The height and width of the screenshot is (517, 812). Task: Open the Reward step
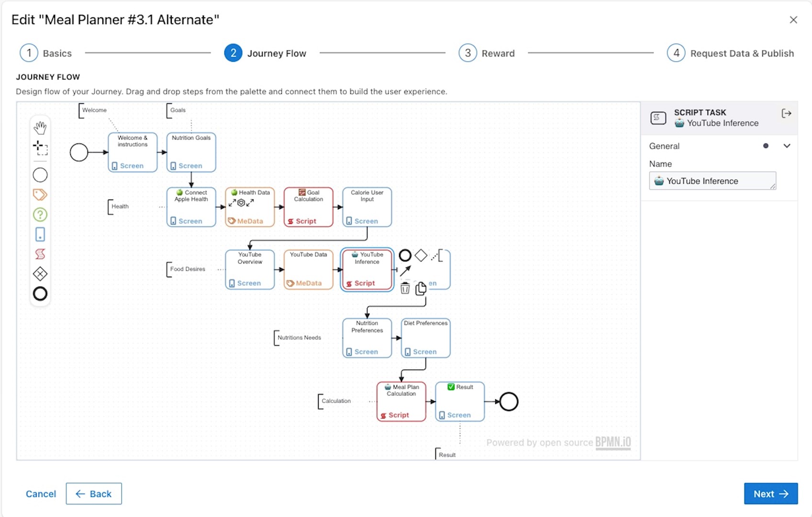[x=487, y=53]
